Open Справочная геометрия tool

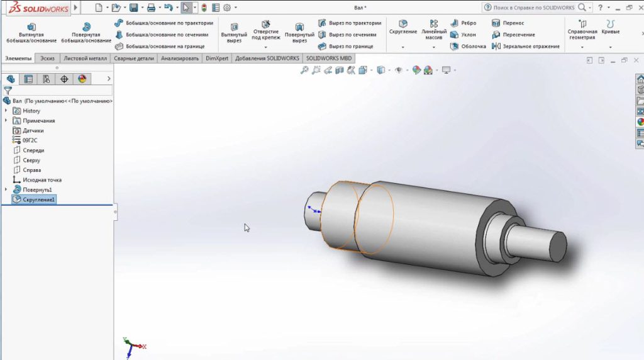582,30
